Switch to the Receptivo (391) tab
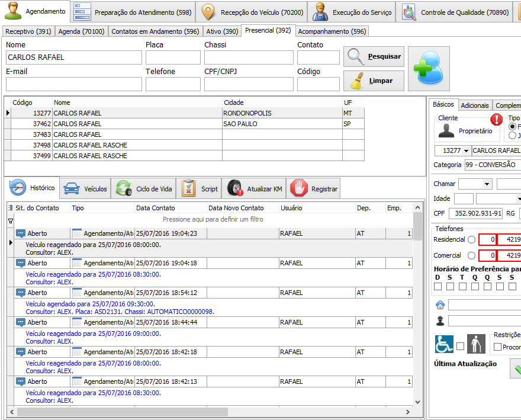The height and width of the screenshot is (420, 521). pyautogui.click(x=28, y=31)
